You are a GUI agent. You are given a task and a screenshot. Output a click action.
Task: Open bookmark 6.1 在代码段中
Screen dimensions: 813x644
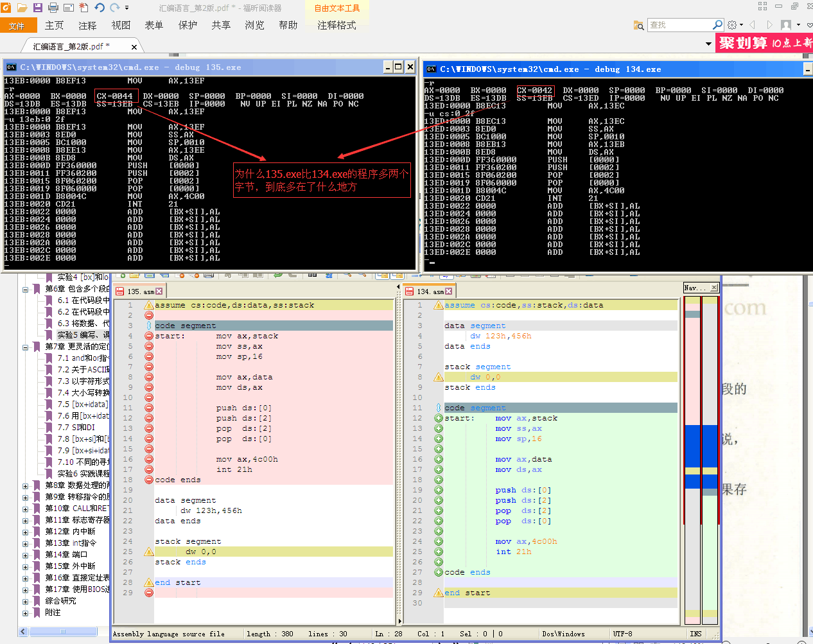coord(83,300)
